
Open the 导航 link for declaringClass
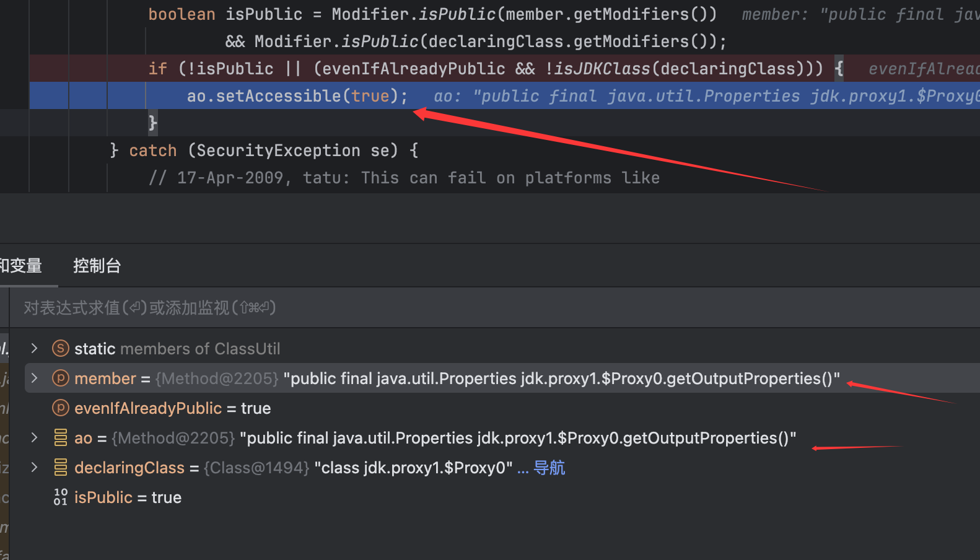549,468
